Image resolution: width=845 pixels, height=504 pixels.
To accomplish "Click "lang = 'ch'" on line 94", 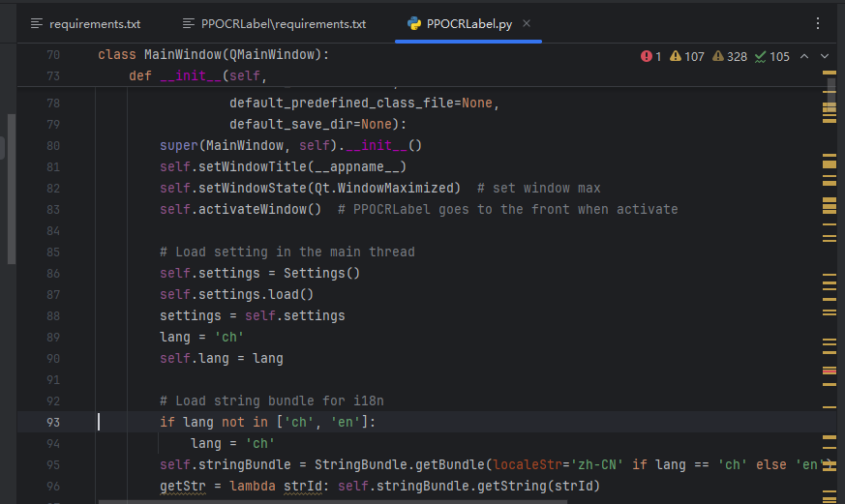I will [x=233, y=444].
